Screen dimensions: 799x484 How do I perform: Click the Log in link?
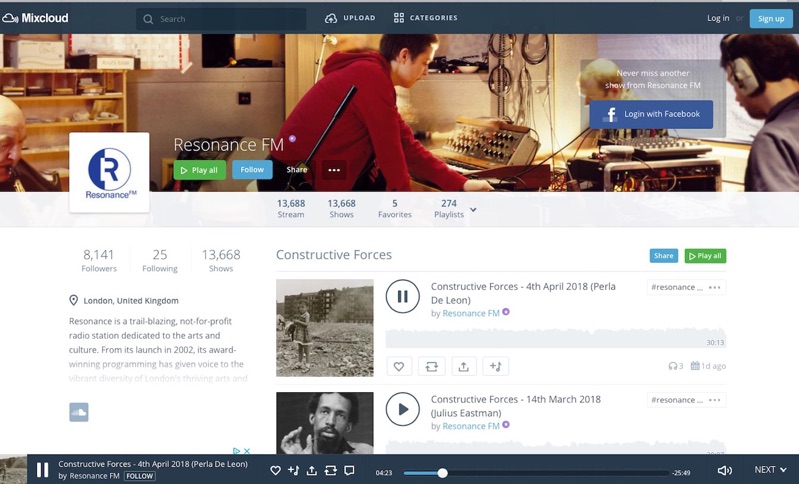[x=718, y=18]
